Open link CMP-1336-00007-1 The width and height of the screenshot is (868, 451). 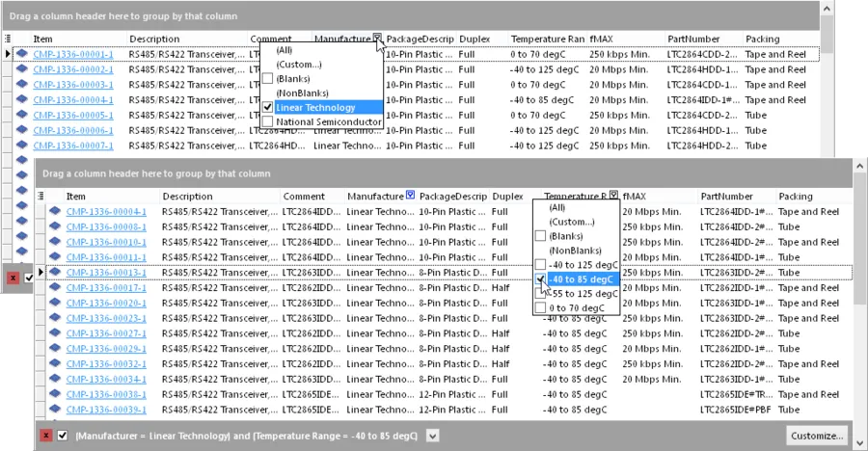click(x=73, y=146)
